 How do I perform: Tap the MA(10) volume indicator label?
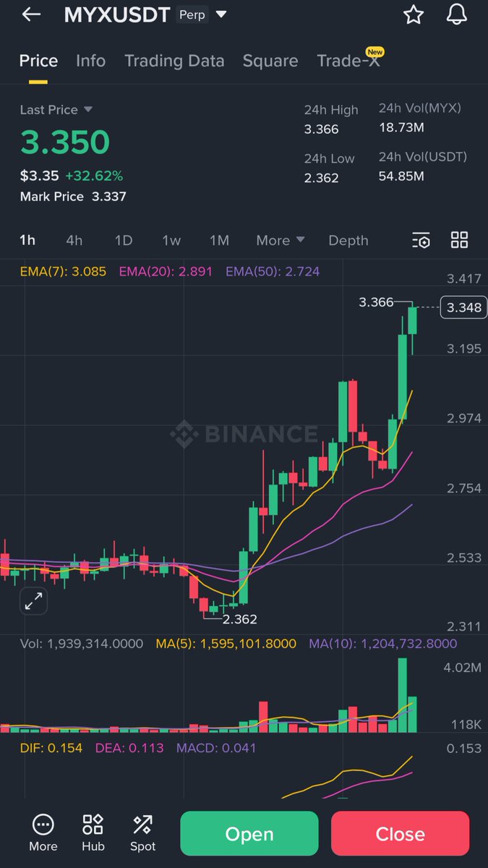pyautogui.click(x=383, y=643)
